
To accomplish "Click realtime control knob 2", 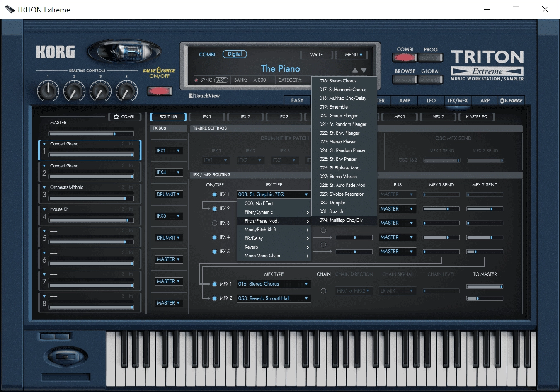I will coord(74,90).
